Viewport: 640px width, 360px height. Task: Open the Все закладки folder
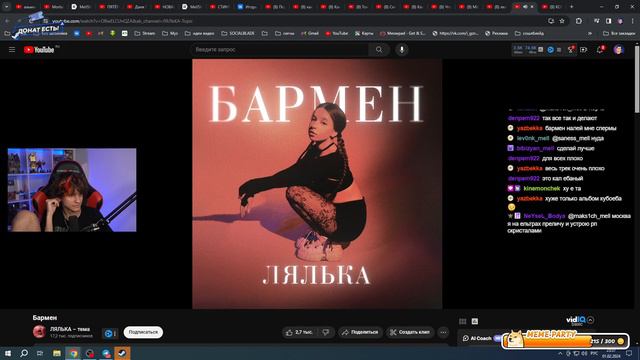(619, 33)
